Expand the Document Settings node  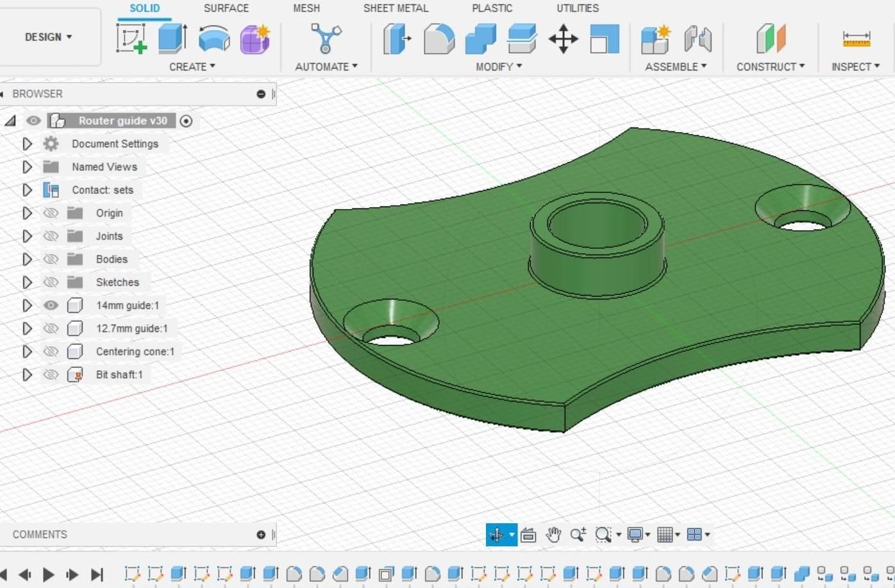27,144
